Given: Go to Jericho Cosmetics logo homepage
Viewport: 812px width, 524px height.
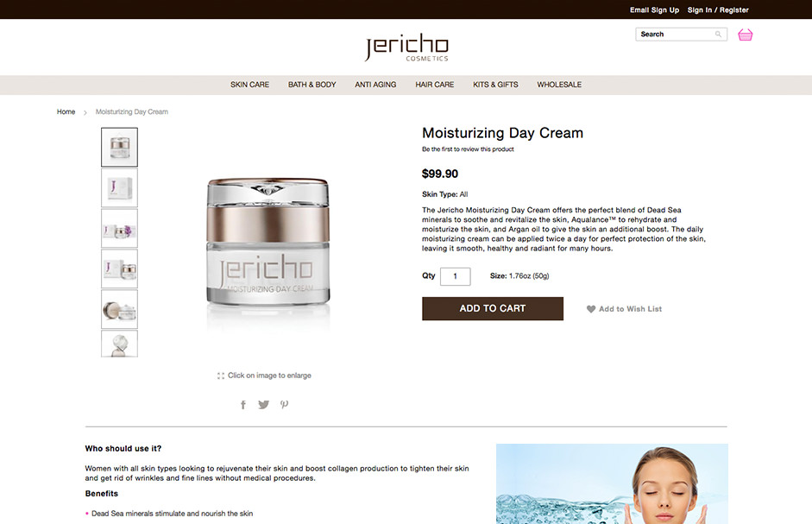Looking at the screenshot, I should [406, 47].
